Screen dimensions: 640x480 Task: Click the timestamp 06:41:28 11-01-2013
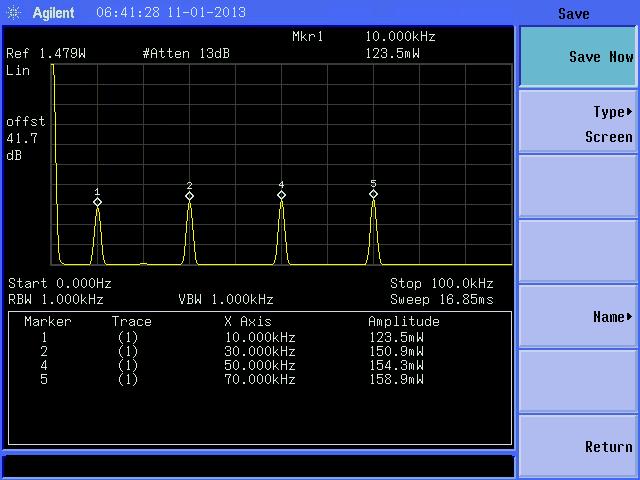click(x=171, y=12)
